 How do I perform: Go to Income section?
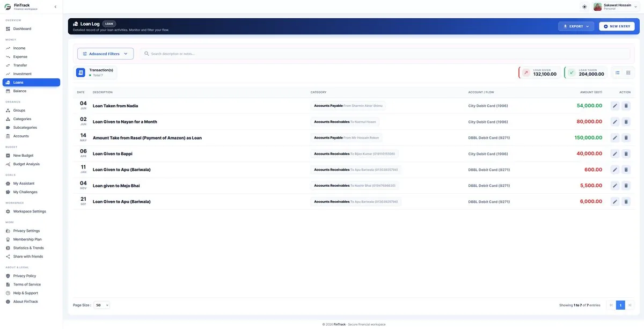(31, 48)
